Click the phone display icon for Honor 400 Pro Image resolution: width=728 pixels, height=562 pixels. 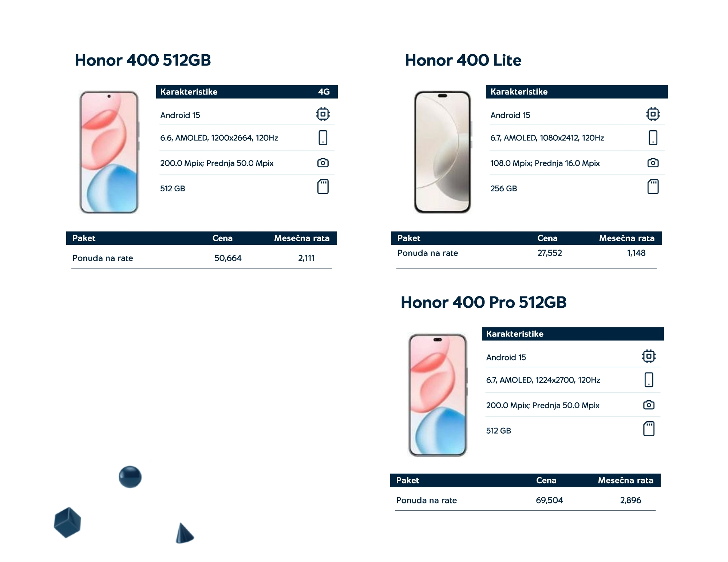click(x=648, y=380)
